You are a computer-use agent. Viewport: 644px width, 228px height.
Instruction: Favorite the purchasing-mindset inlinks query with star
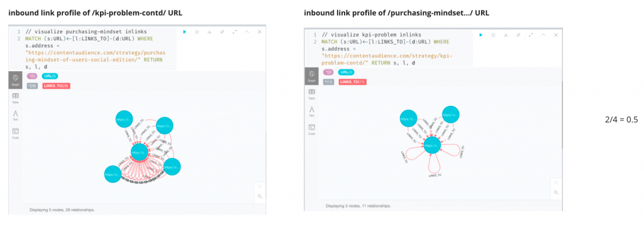pyautogui.click(x=197, y=31)
